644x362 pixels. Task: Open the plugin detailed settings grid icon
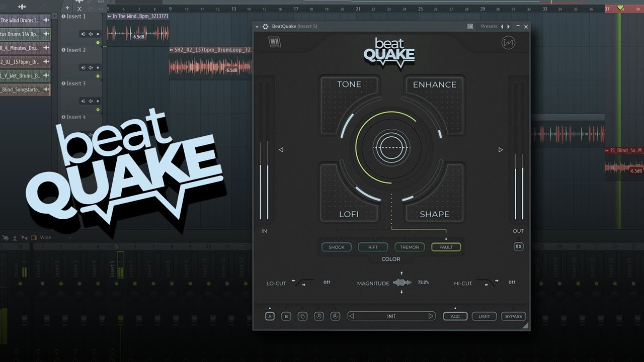pyautogui.click(x=470, y=26)
